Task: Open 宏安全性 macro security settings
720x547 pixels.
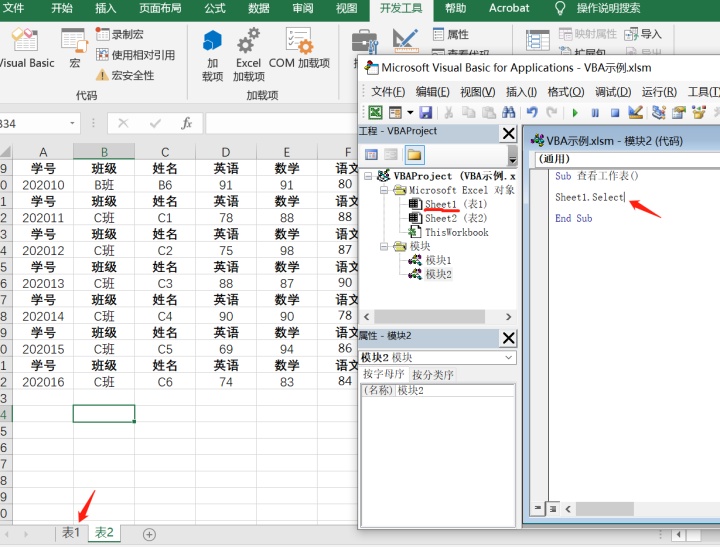Action: [x=125, y=75]
